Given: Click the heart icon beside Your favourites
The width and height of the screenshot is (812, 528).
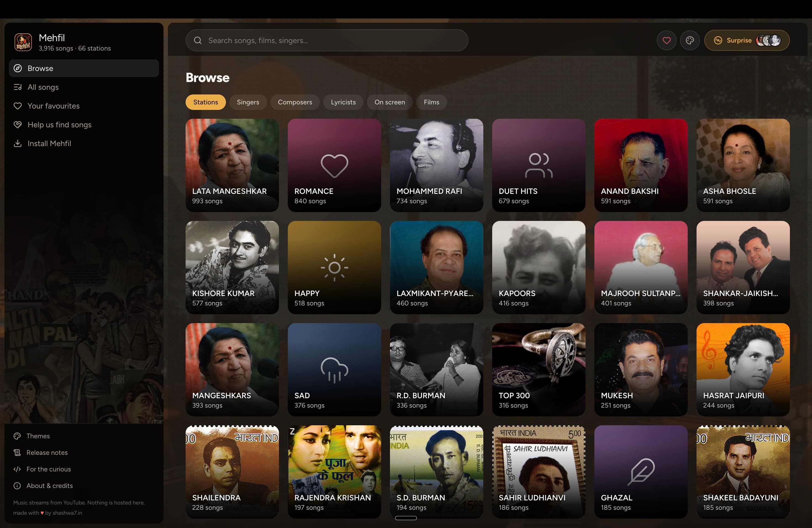Looking at the screenshot, I should 17,106.
